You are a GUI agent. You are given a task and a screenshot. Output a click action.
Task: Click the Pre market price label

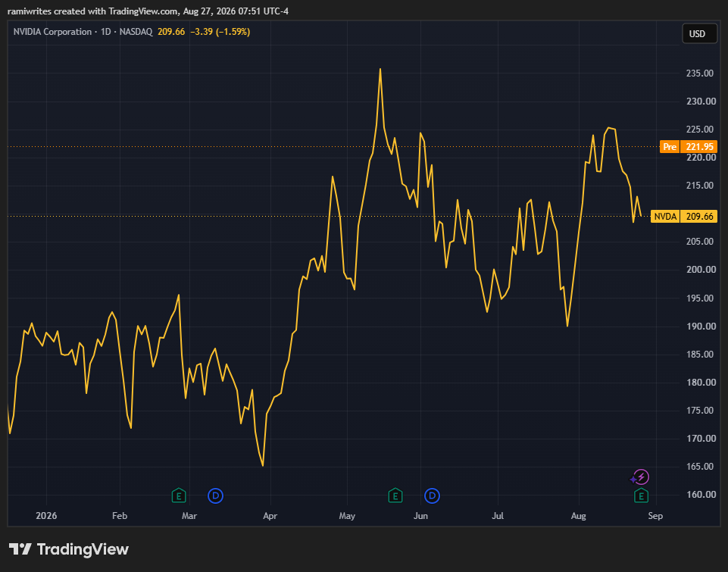670,147
